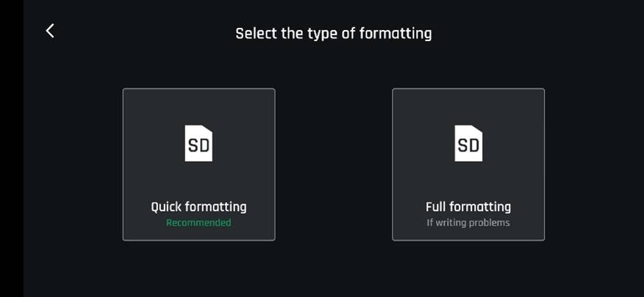Click the word "Full" in the right tile
This screenshot has width=644, height=297.
[438, 207]
